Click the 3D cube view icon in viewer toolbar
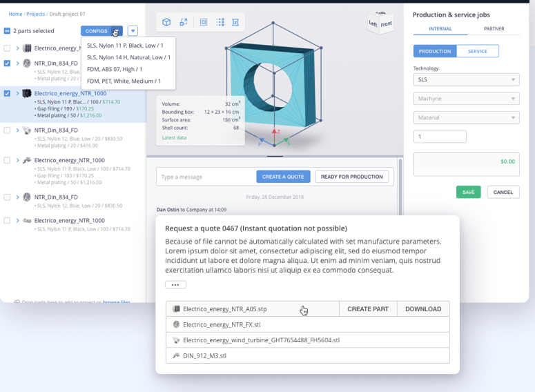535x392 pixels. tap(166, 22)
